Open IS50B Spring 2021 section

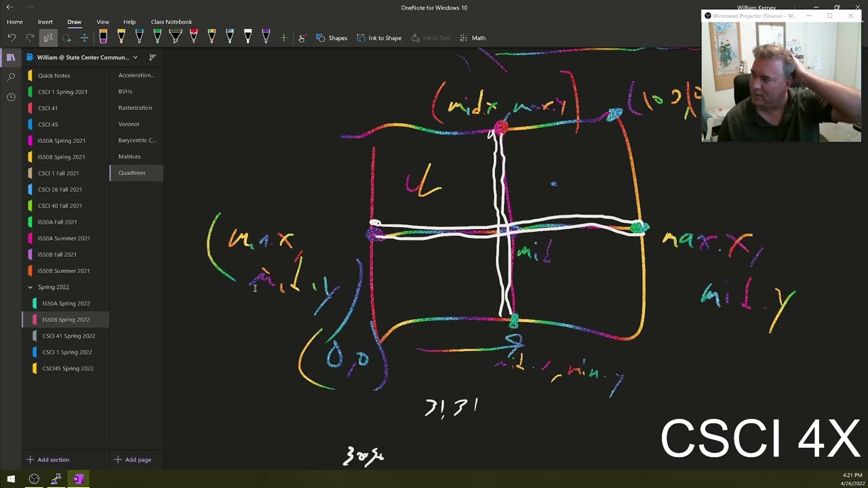[x=66, y=157]
